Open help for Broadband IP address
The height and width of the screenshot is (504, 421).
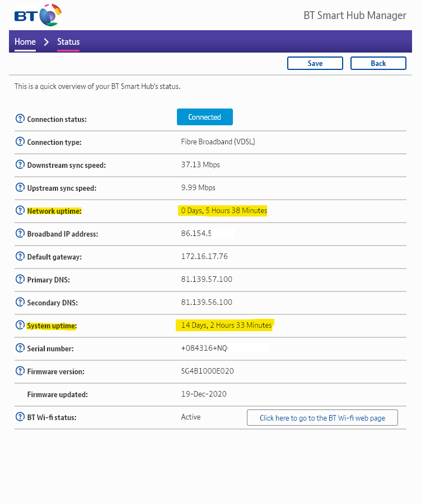click(21, 233)
